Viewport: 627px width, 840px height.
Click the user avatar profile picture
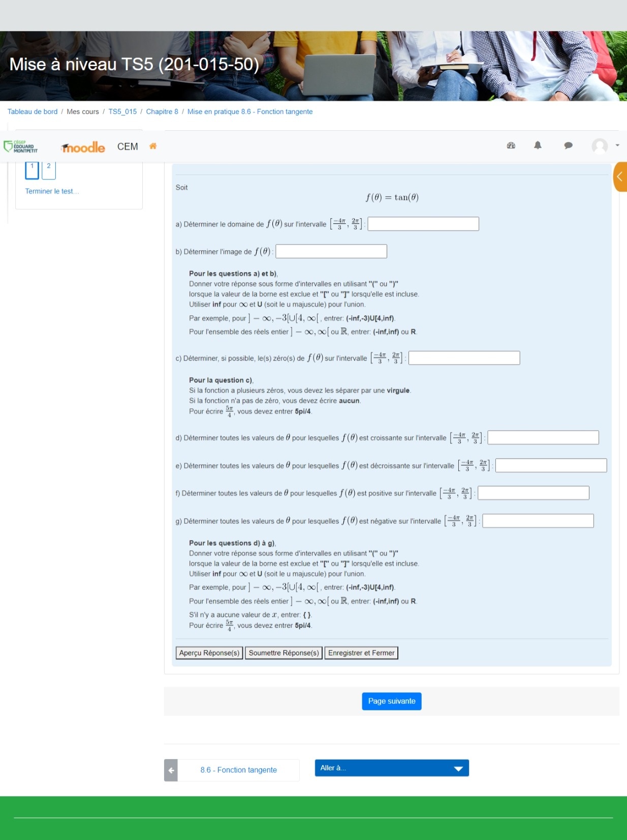pos(600,146)
